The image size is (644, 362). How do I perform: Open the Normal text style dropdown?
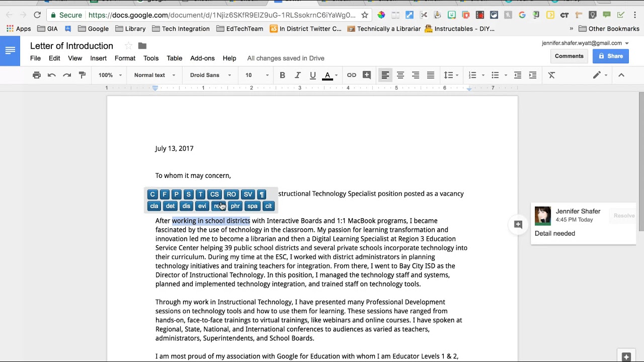coord(154,75)
